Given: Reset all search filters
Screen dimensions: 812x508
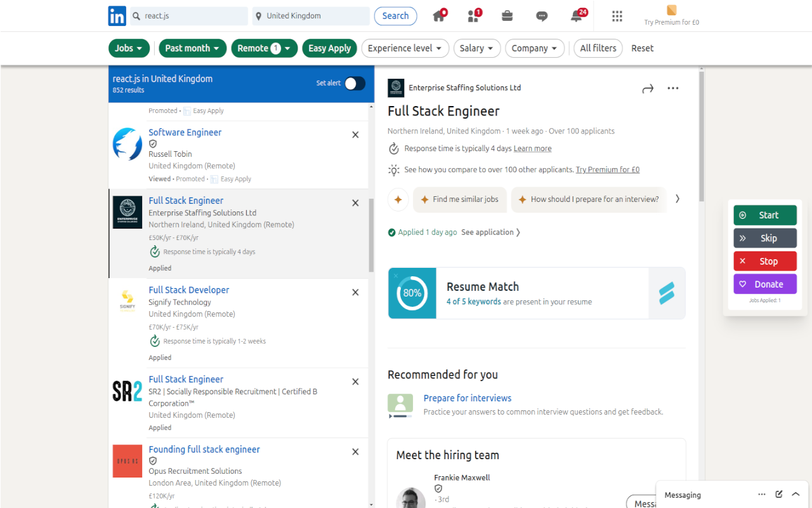Looking at the screenshot, I should (642, 48).
